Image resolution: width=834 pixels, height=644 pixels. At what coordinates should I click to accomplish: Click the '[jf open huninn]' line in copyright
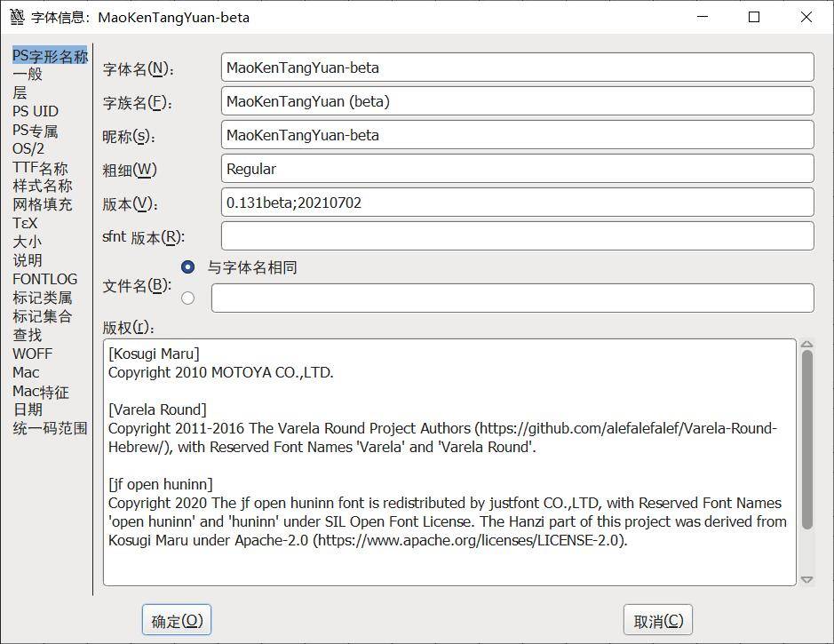(161, 484)
